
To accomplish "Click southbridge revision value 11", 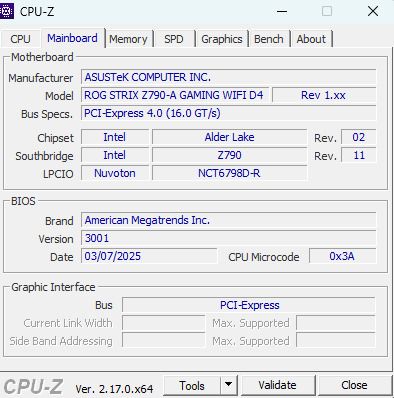I will pos(359,155).
